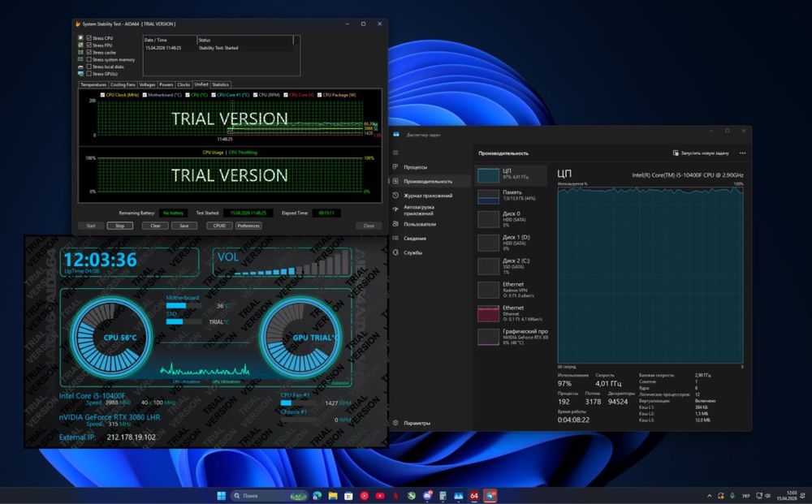Select Диск 2 (C:) performance item

tap(511, 266)
